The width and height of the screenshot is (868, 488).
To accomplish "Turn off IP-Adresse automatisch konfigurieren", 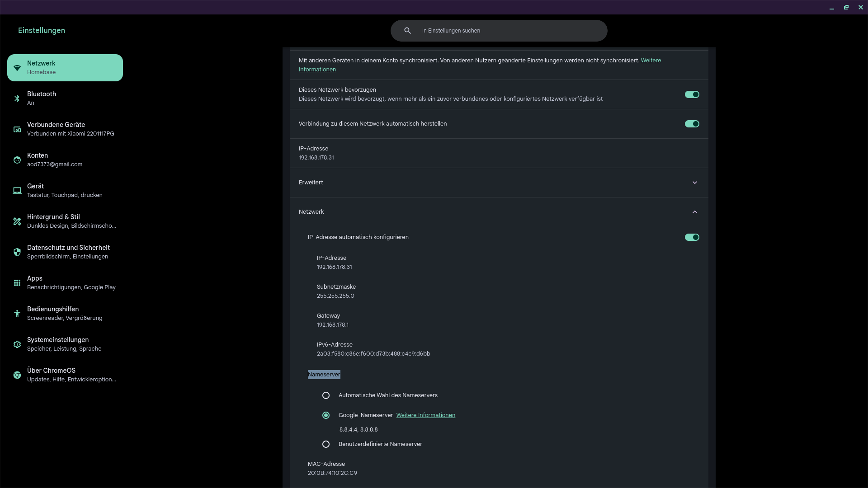I will [692, 237].
